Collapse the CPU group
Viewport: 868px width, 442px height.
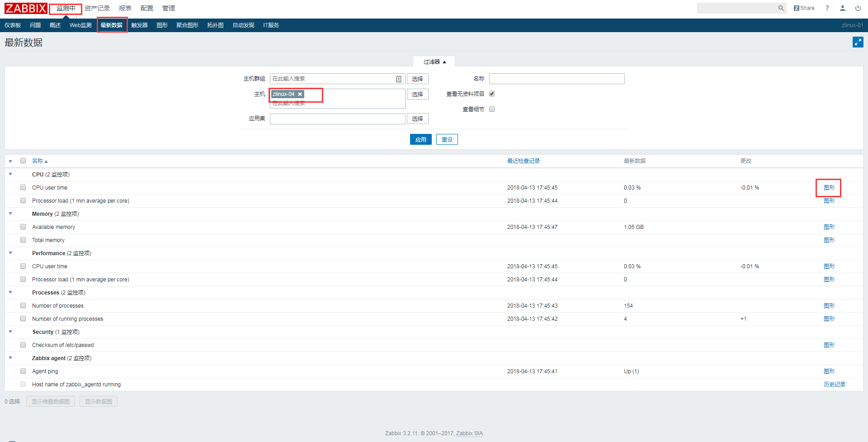(10, 174)
